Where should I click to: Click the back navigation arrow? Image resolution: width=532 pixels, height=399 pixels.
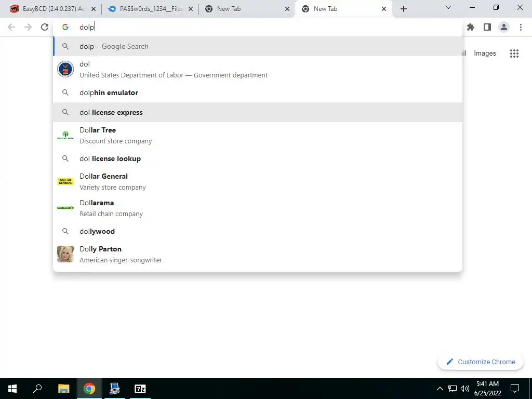coord(11,27)
